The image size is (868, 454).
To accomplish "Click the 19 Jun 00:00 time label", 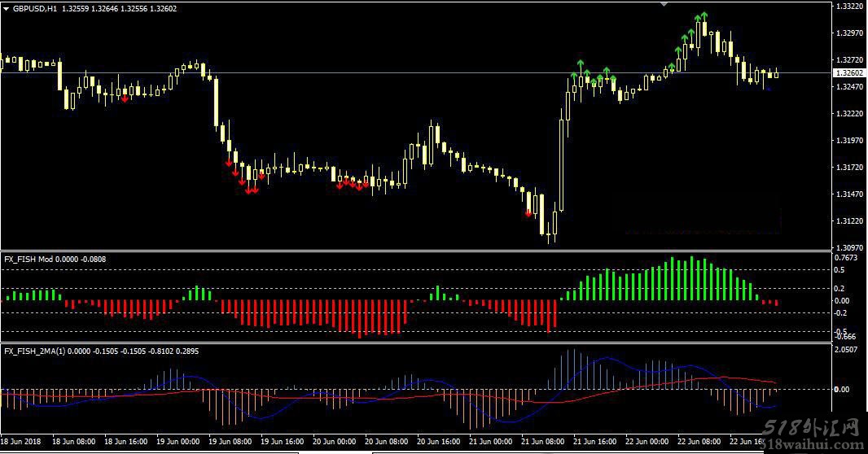I will click(x=178, y=442).
